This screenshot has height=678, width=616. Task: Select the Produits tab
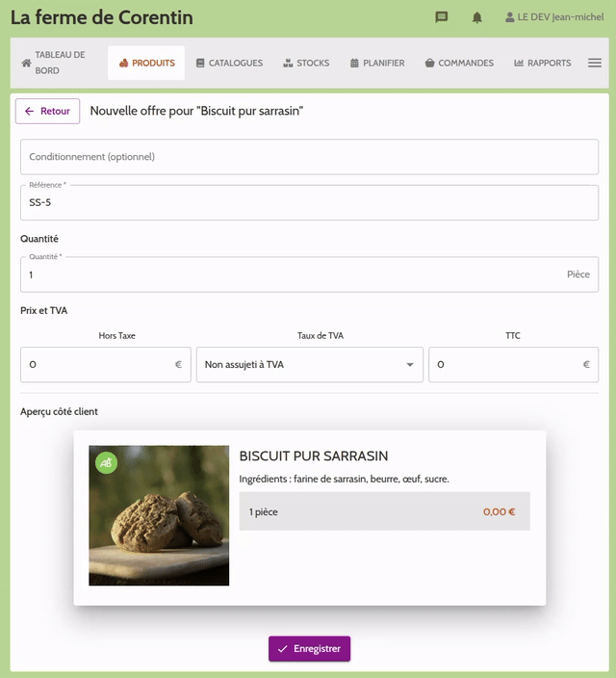[x=146, y=63]
